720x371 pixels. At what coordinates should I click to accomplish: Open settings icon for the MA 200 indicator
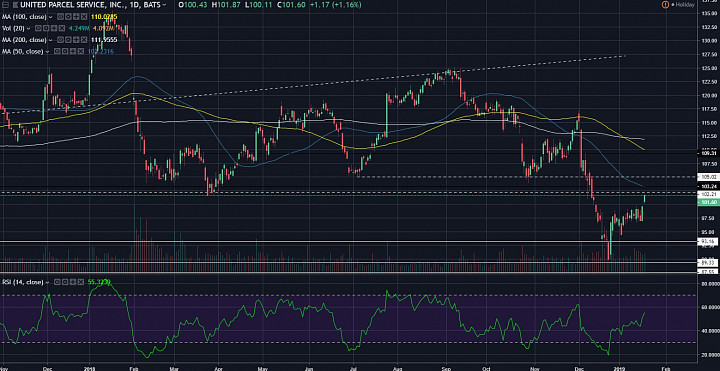pyautogui.click(x=68, y=40)
